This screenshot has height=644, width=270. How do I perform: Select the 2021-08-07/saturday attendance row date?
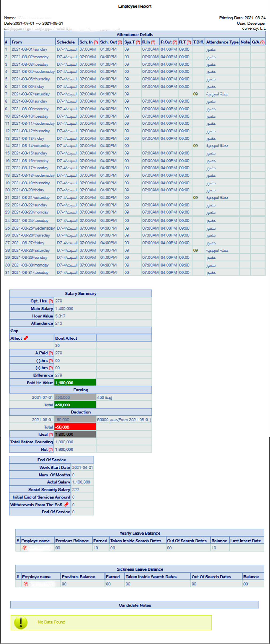click(31, 94)
